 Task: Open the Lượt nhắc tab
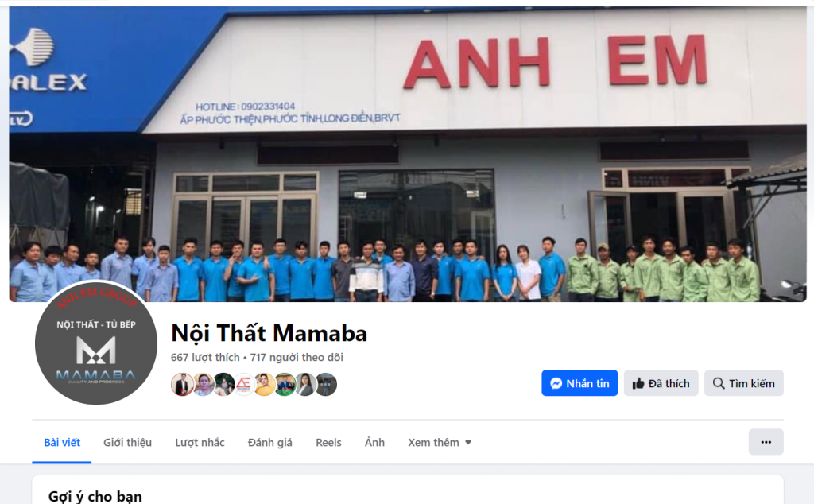click(200, 442)
